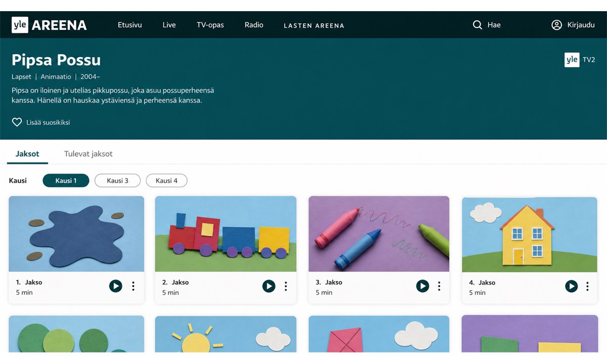The height and width of the screenshot is (364, 607).
Task: Select Kausi 4 season filter
Action: point(166,180)
